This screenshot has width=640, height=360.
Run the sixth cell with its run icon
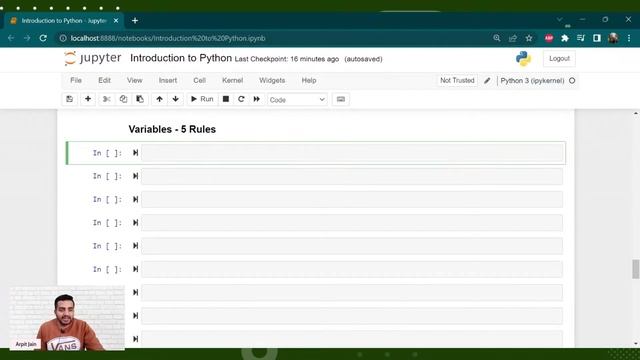point(136,269)
